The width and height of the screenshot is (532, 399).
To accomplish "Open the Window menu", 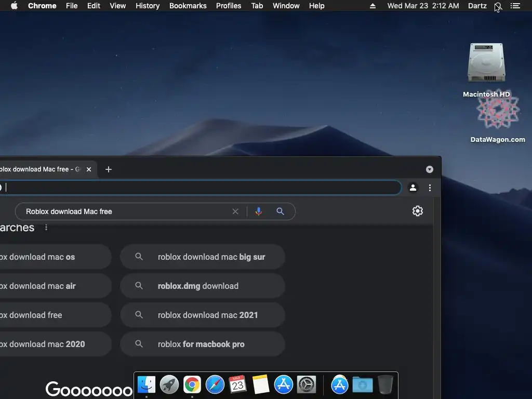I will click(286, 6).
